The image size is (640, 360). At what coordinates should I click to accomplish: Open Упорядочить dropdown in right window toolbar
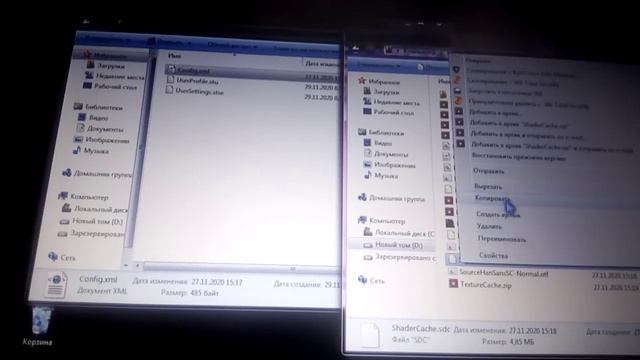point(378,65)
